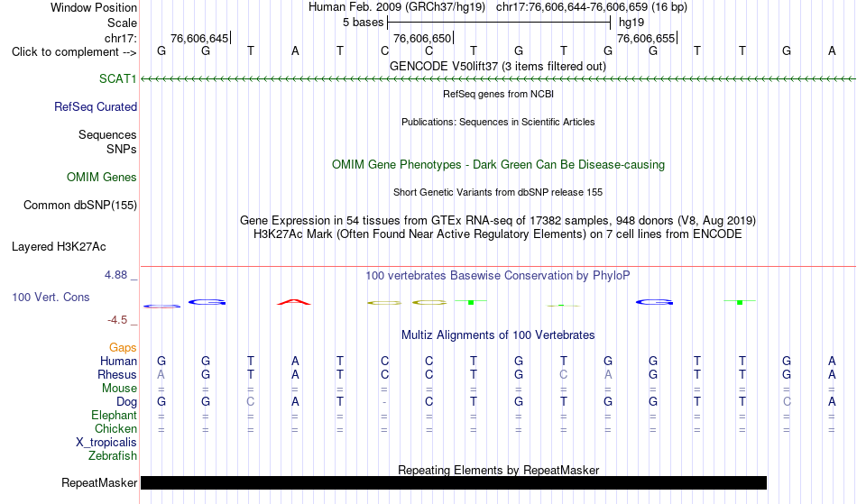Click the chr17:76,606,644-76,606,659 (16 bp) coordinates
The width and height of the screenshot is (857, 504).
[x=592, y=7]
